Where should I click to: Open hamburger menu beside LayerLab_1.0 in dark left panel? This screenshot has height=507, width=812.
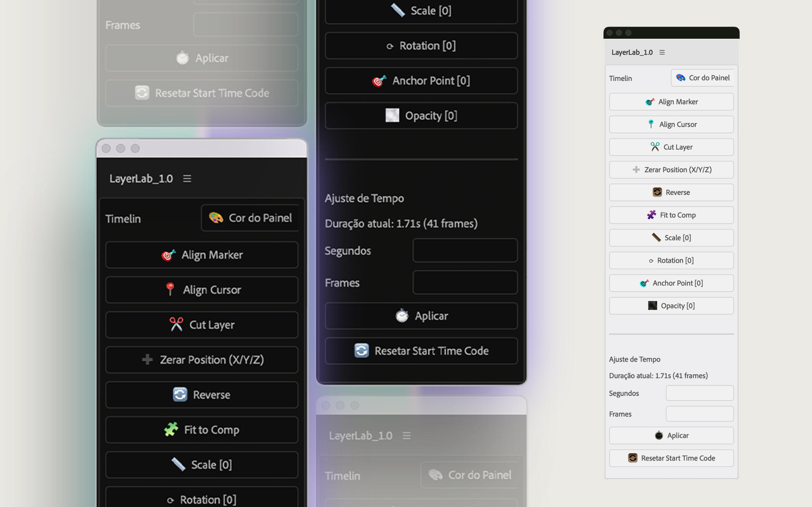click(187, 178)
